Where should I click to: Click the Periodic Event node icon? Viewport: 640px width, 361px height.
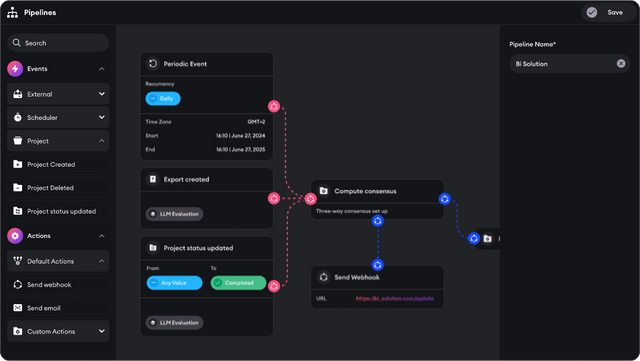[153, 63]
